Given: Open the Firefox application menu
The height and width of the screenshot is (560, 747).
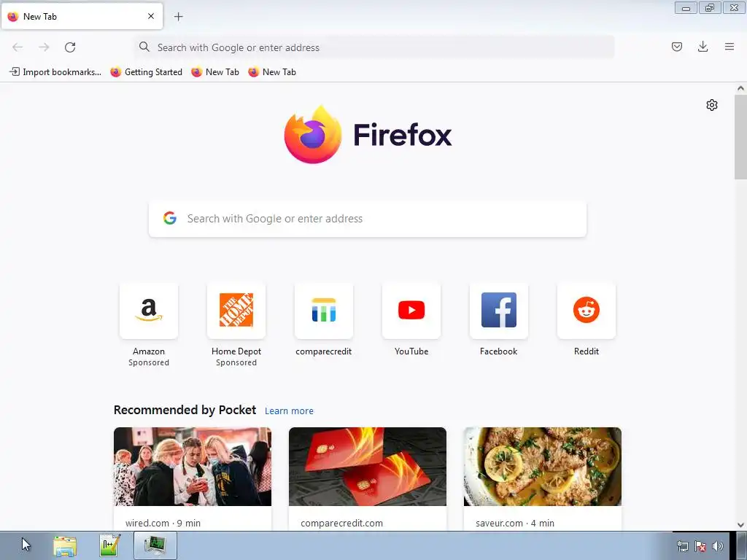Looking at the screenshot, I should (x=729, y=47).
